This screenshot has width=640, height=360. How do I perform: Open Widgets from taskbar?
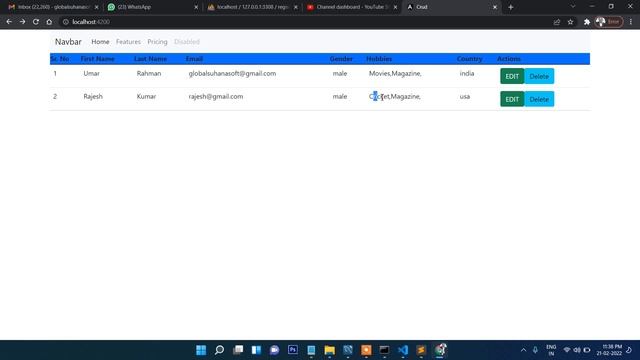[x=256, y=350]
